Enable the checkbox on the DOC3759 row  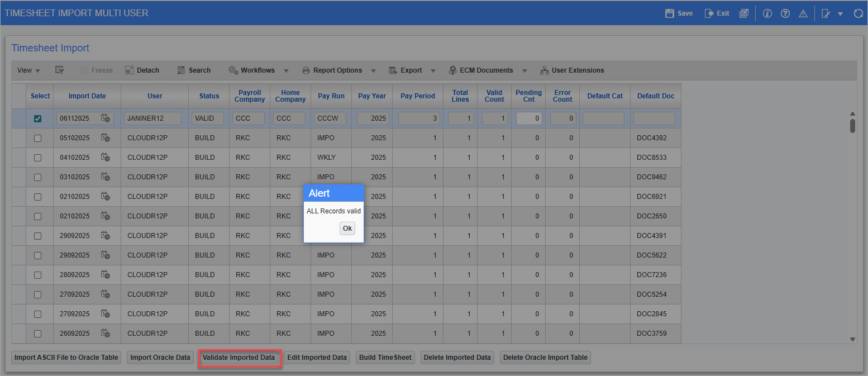[x=37, y=333]
